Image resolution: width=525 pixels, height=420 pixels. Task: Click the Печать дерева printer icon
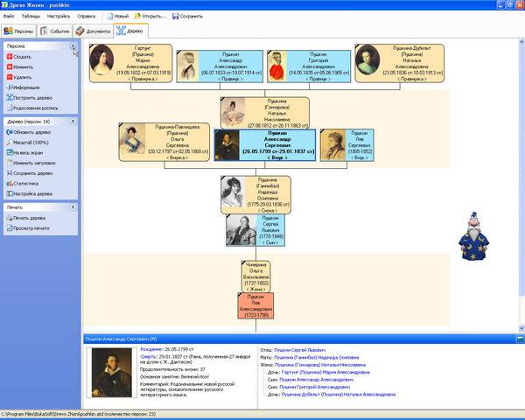pos(9,217)
